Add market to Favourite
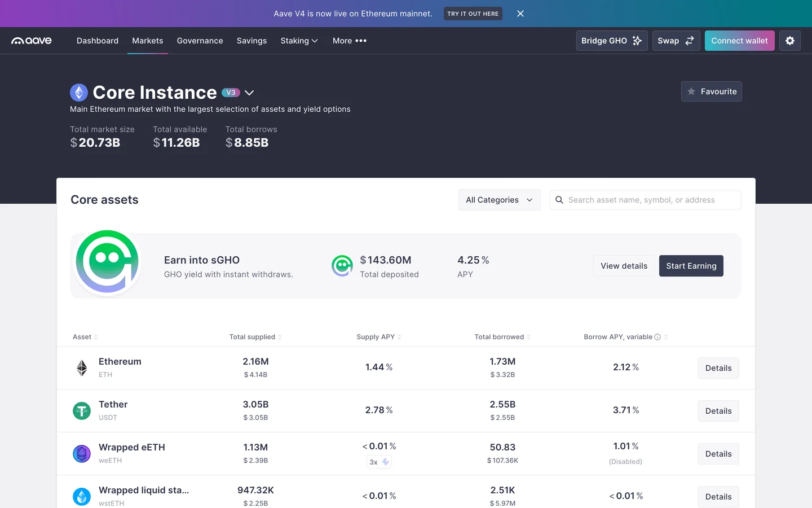Screen dimensions: 812x508 pyautogui.click(x=712, y=91)
